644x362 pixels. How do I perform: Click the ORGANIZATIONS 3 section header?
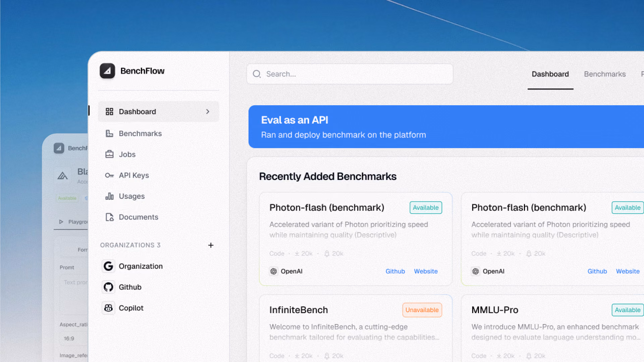[x=130, y=245]
